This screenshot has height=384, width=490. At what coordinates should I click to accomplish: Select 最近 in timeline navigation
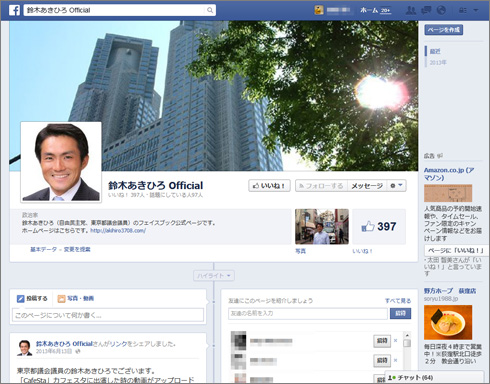435,51
